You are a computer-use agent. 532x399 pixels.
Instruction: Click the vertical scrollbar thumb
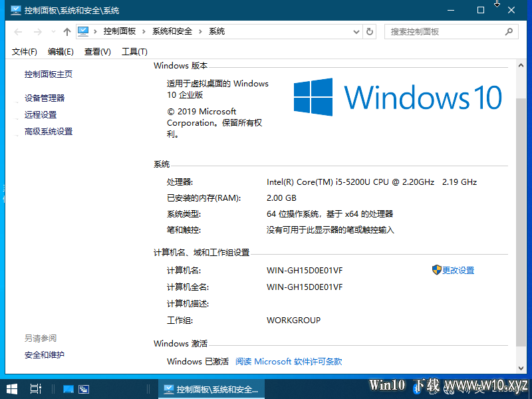[x=521, y=222]
